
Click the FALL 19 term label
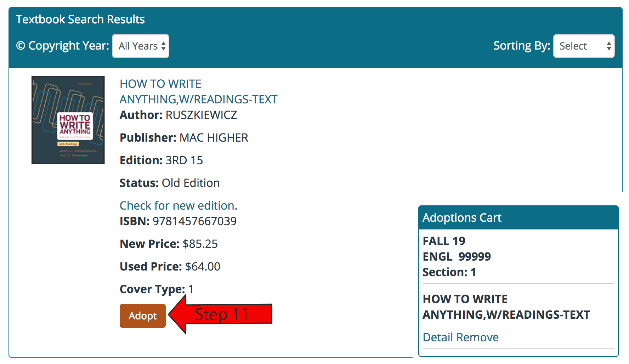[x=444, y=241]
